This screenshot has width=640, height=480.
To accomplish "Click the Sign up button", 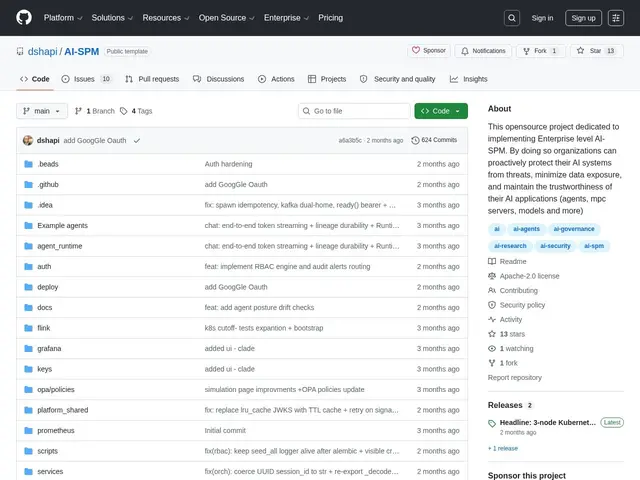I will pyautogui.click(x=583, y=18).
